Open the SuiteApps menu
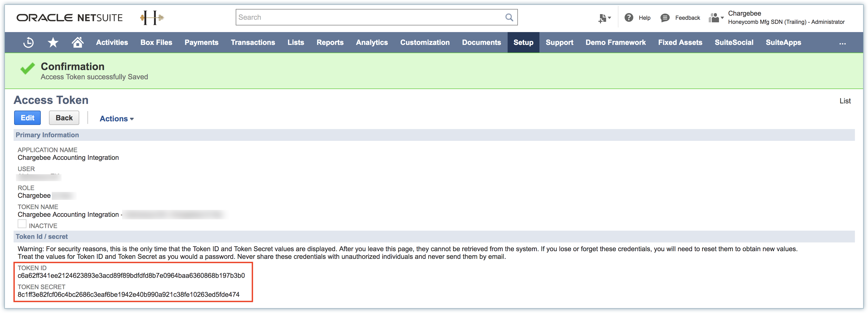This screenshot has height=313, width=868. pos(783,42)
